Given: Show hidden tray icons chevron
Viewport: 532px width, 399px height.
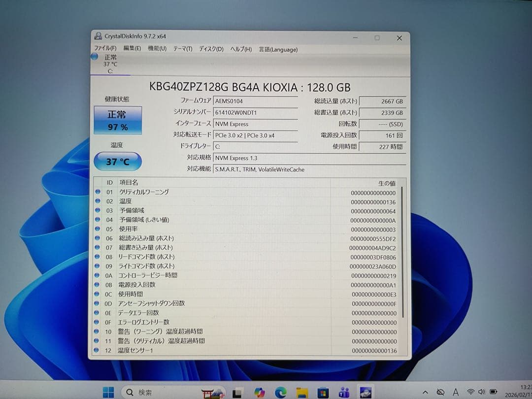Looking at the screenshot, I should point(425,393).
